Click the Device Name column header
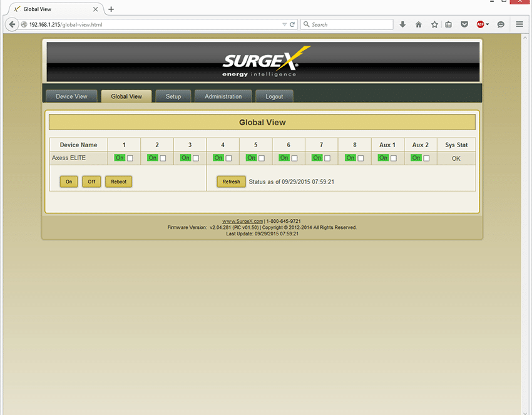The height and width of the screenshot is (415, 532). tap(79, 145)
